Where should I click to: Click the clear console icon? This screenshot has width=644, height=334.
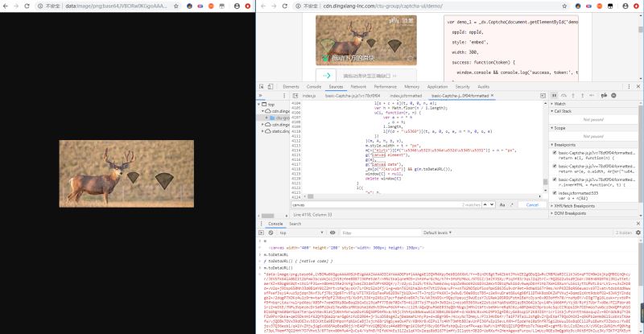click(272, 232)
